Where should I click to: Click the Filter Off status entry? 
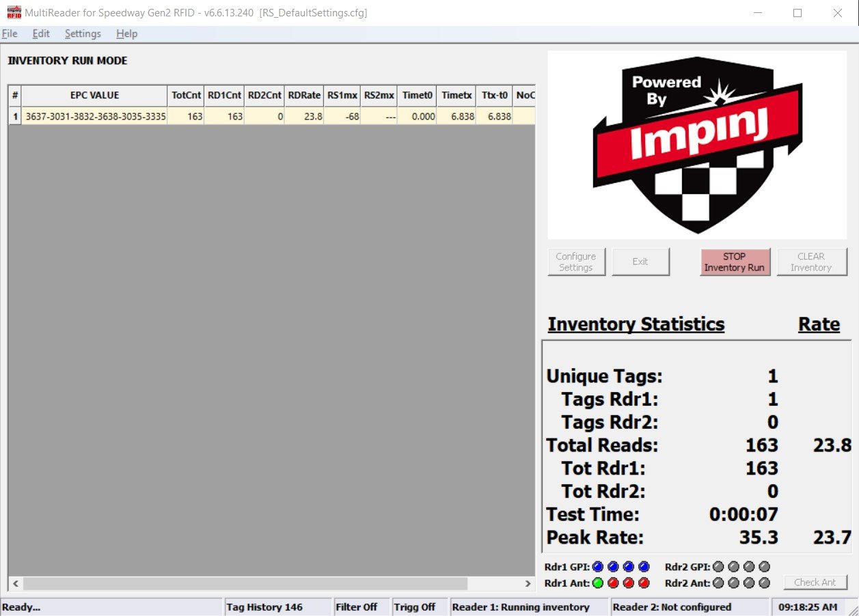tap(362, 607)
